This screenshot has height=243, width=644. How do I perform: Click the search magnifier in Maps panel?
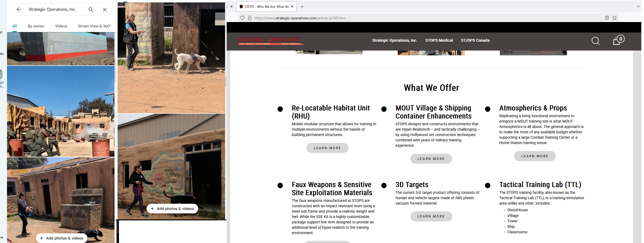point(91,9)
